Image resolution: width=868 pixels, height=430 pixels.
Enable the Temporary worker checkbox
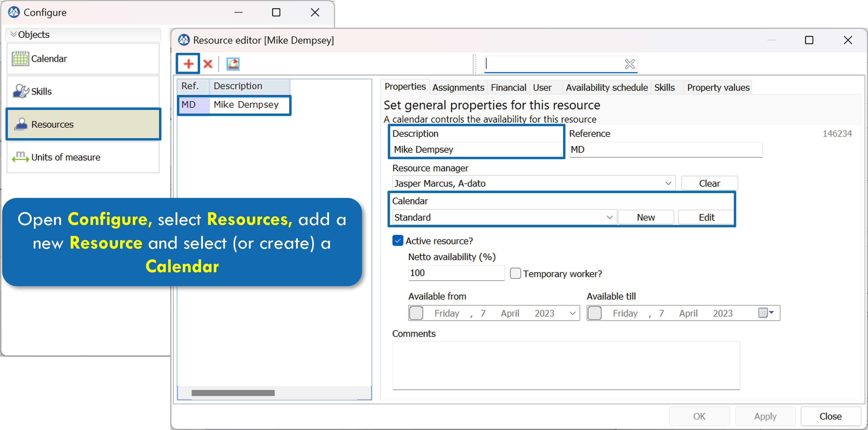tap(515, 273)
